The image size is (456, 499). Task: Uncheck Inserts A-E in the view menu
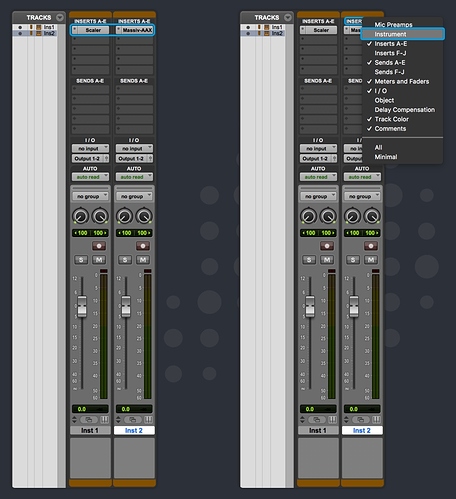click(x=402, y=44)
